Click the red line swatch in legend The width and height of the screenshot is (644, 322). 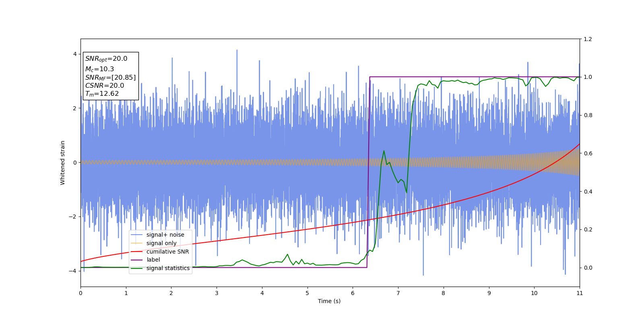(x=137, y=252)
